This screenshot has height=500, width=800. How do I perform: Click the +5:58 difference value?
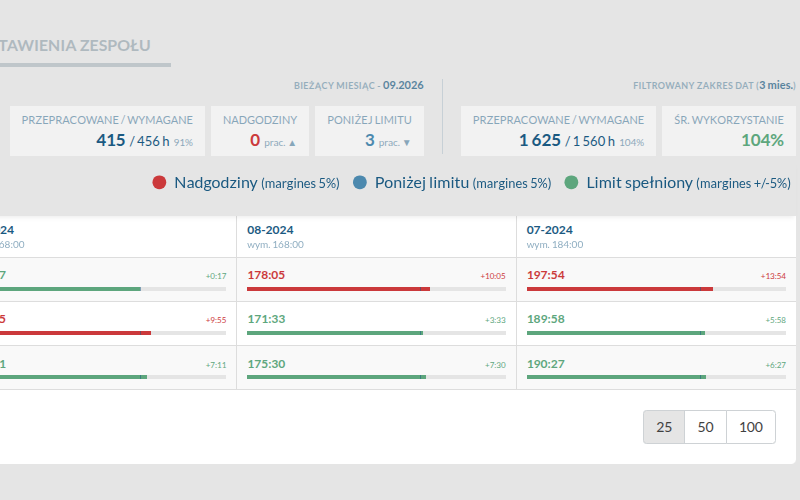tap(776, 320)
